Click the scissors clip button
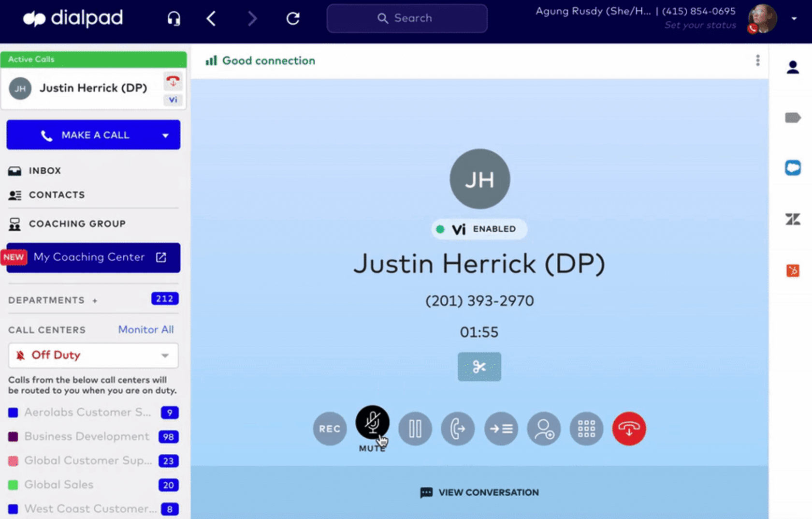 tap(479, 367)
